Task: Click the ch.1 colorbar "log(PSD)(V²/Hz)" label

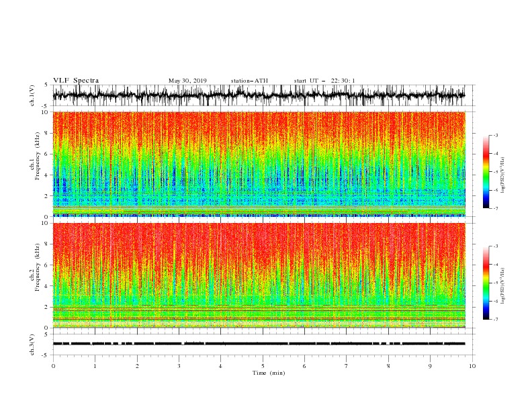Action: click(x=503, y=175)
